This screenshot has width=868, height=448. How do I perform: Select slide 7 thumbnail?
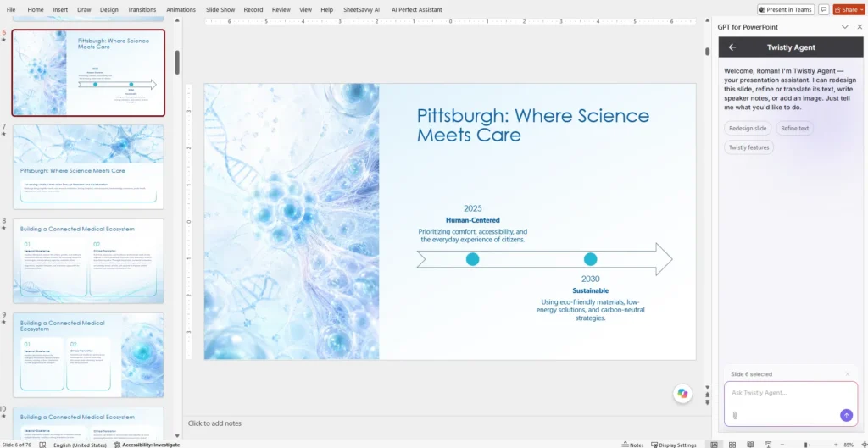[x=88, y=167]
